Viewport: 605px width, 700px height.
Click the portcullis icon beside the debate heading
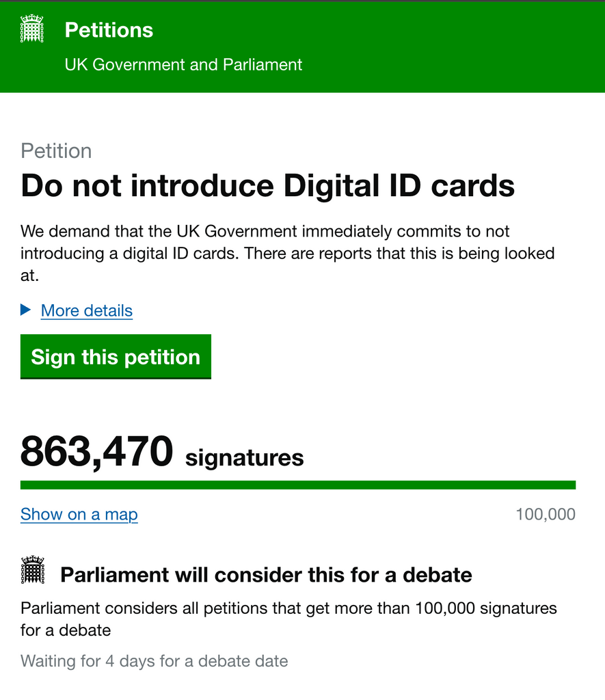point(32,569)
